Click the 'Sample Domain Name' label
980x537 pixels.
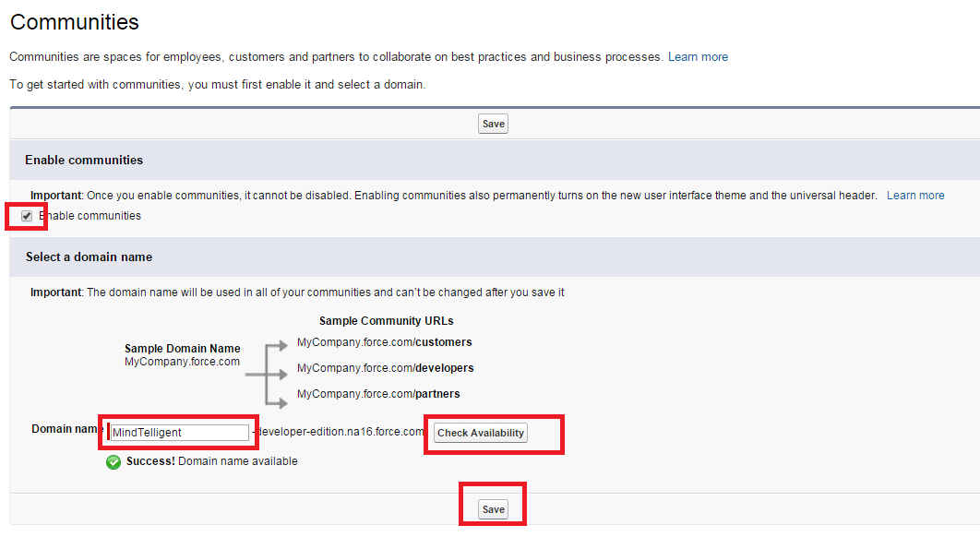coord(183,349)
